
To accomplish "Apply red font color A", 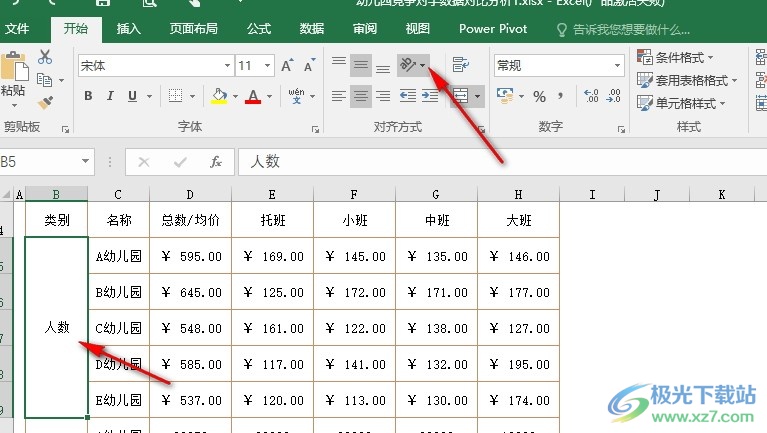I will 253,96.
